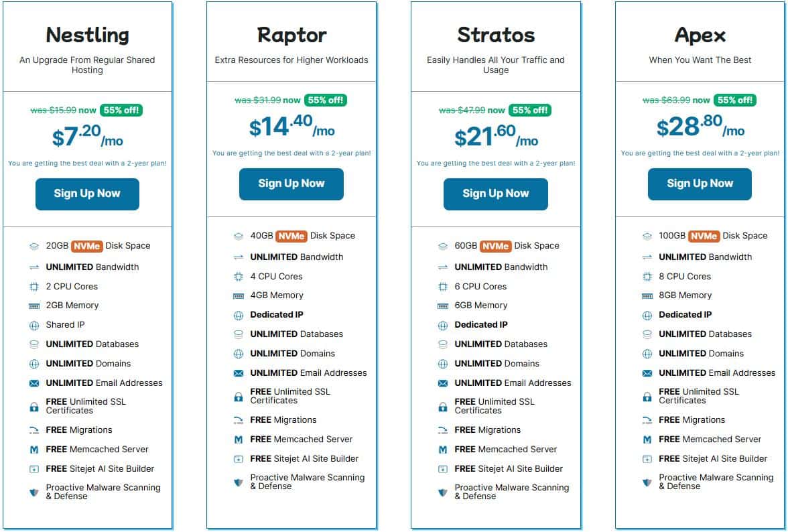Click Raptor plan's Sign Up Now button
The width and height of the screenshot is (788, 532).
click(291, 184)
